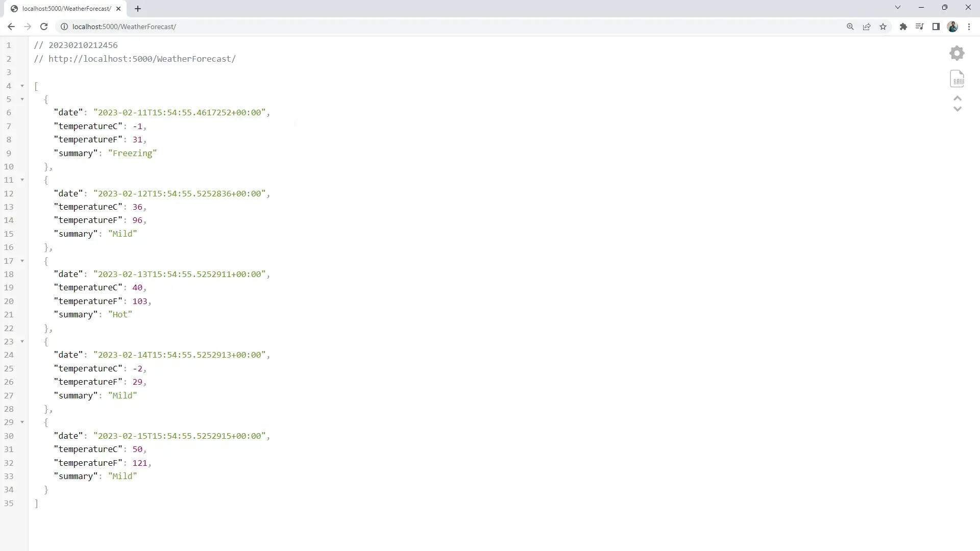This screenshot has height=551, width=980.
Task: Collapse the first weather forecast object
Action: click(x=21, y=99)
